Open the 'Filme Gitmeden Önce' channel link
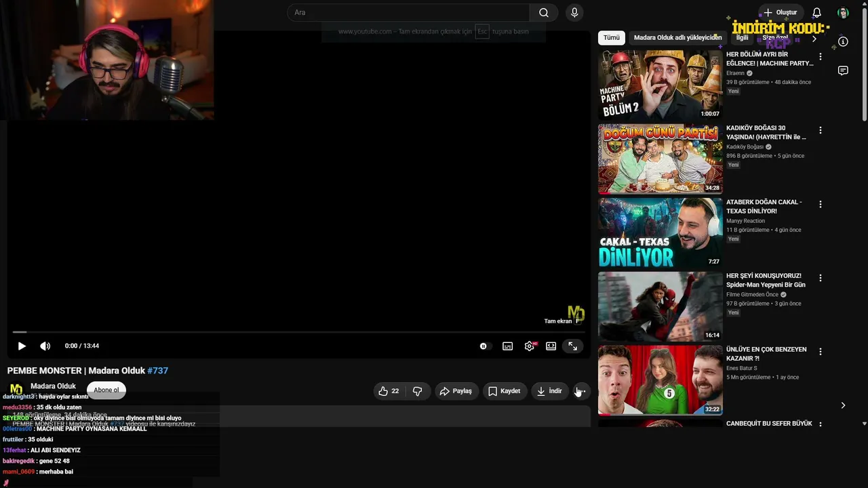 [753, 294]
